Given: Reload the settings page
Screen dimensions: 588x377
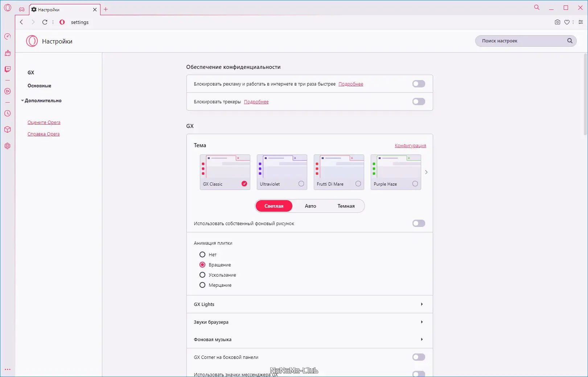Looking at the screenshot, I should click(45, 22).
